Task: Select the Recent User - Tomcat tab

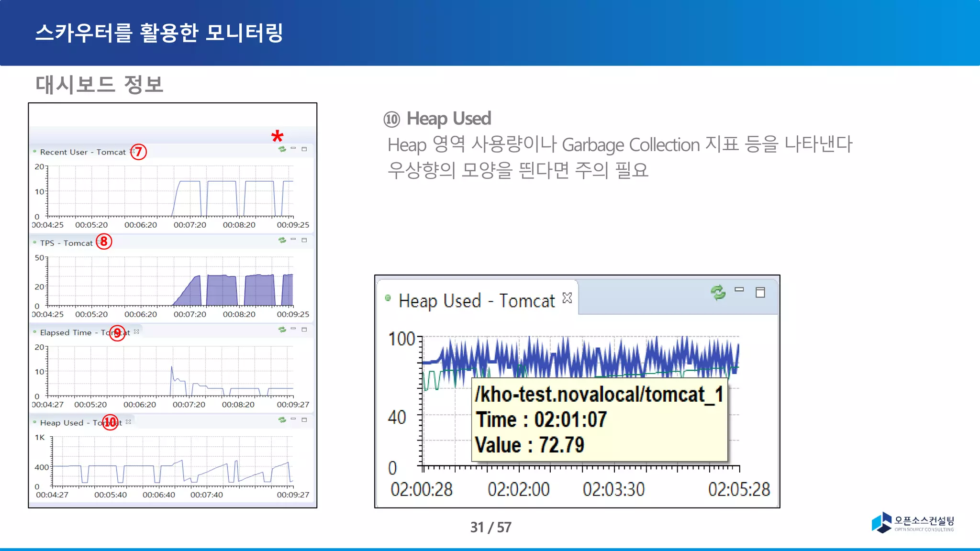Action: (x=82, y=152)
